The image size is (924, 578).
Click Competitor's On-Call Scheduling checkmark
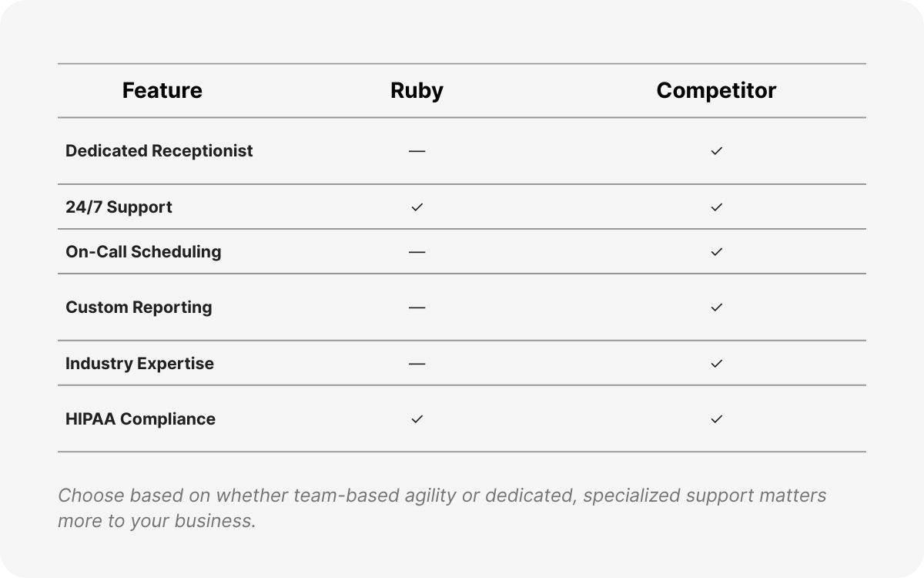(716, 252)
